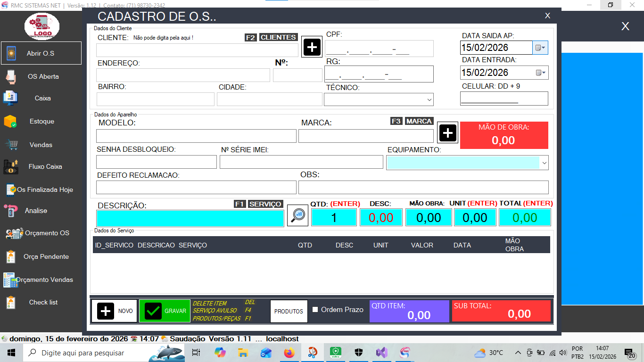Click the add brand plus icon
This screenshot has width=644, height=362.
(447, 133)
